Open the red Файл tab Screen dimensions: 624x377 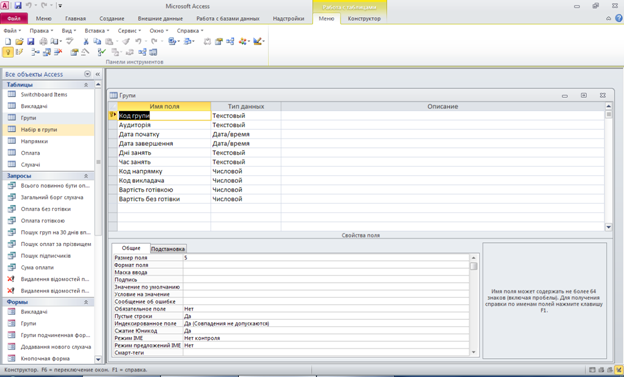tap(14, 18)
